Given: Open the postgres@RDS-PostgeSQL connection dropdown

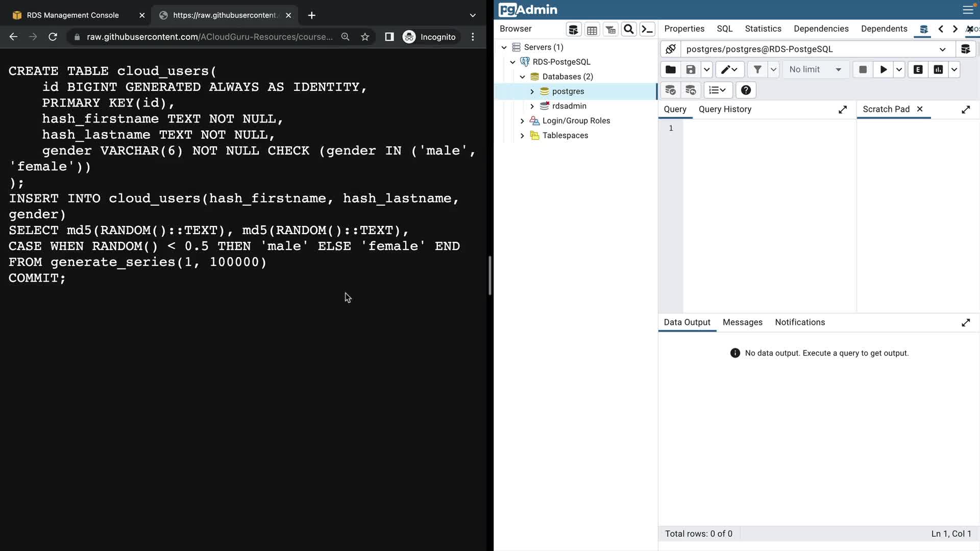Looking at the screenshot, I should pyautogui.click(x=942, y=49).
